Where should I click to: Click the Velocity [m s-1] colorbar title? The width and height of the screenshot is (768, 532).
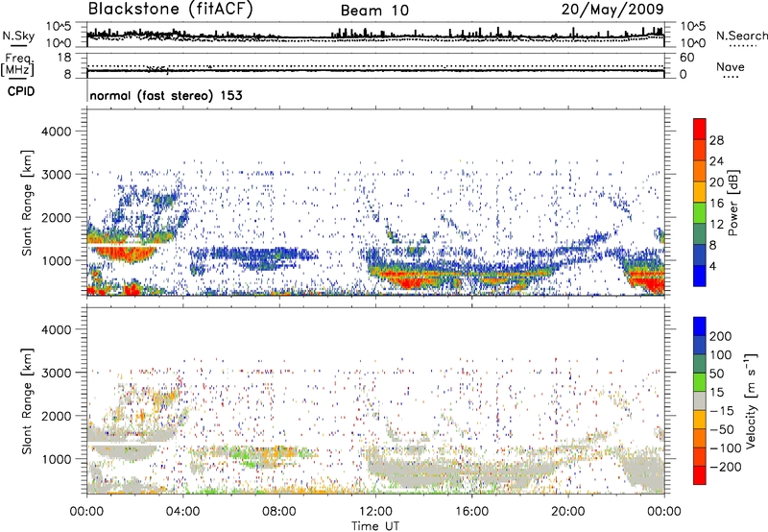click(x=751, y=400)
